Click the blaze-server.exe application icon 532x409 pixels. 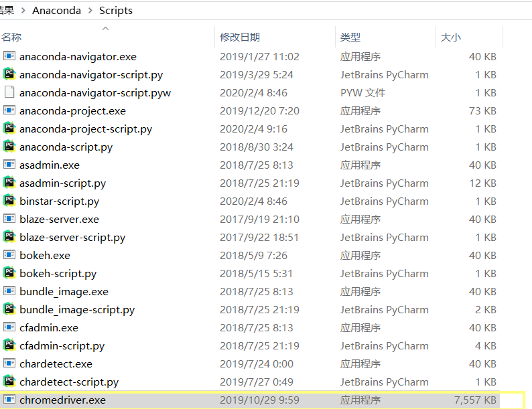click(x=9, y=219)
